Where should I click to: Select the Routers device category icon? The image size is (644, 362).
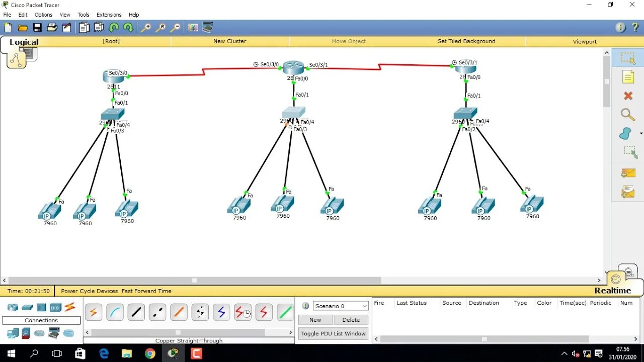tap(13, 307)
